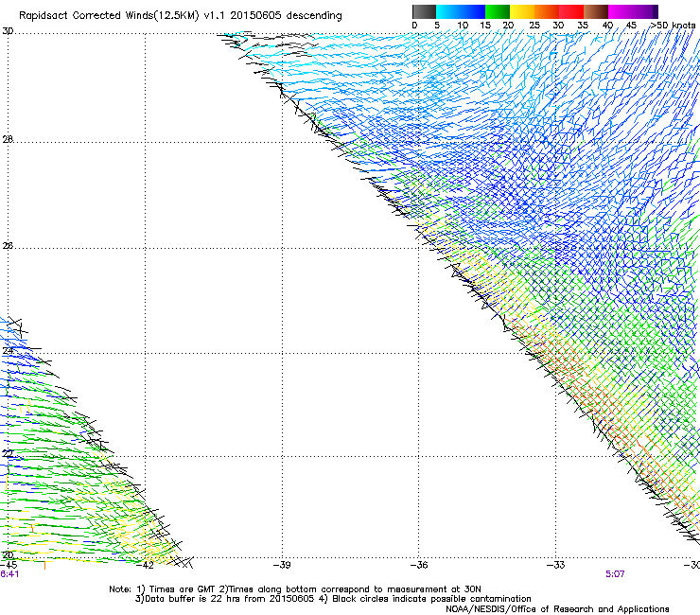
Task: Click the longitude label -33
Action: point(556,565)
